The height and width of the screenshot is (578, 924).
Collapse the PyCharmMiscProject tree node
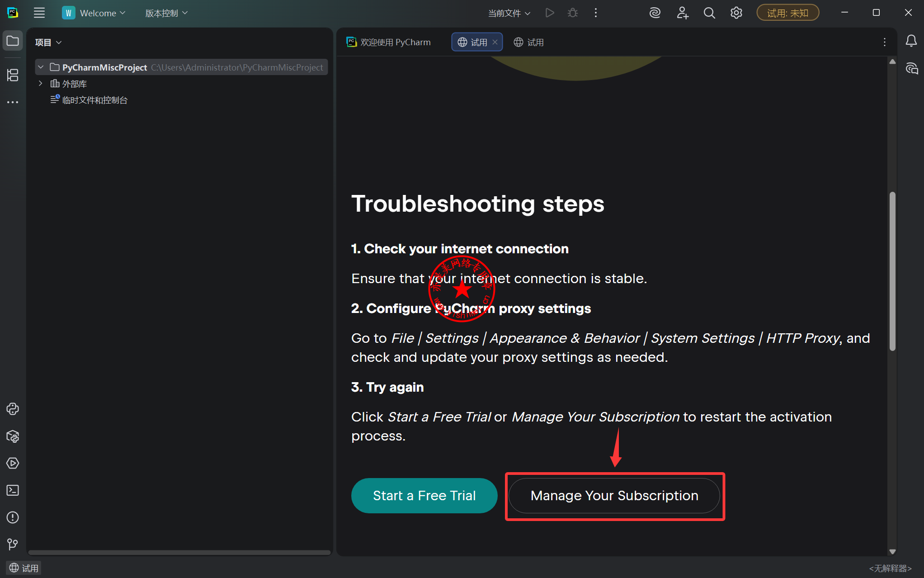point(41,67)
